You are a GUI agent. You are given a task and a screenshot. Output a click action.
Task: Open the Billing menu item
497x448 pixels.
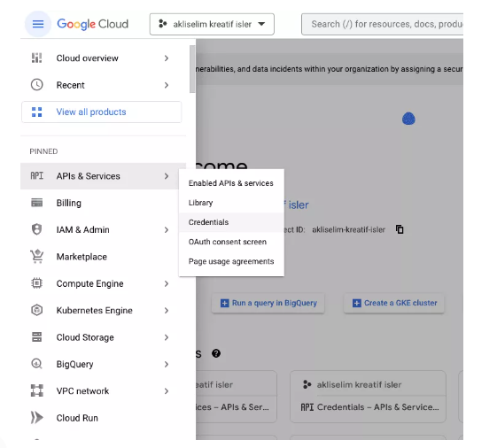103,203
